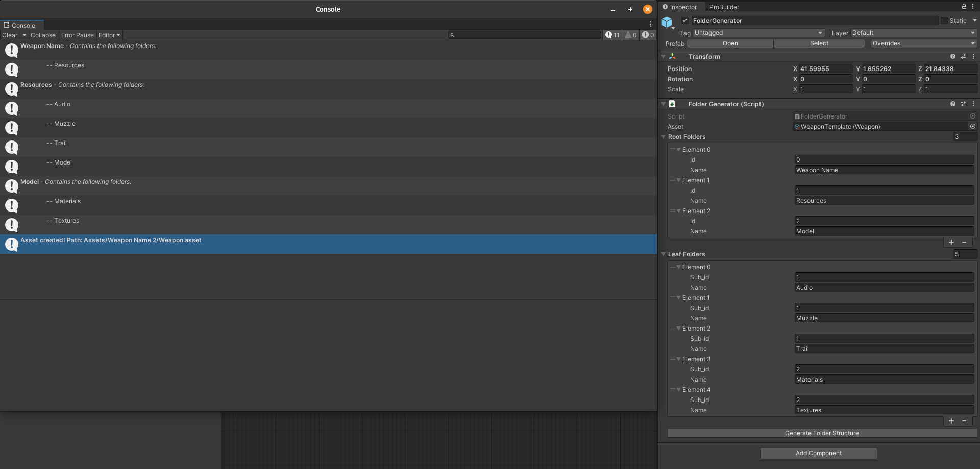Click Generate Folder Structure button
This screenshot has width=980, height=469.
pos(822,433)
